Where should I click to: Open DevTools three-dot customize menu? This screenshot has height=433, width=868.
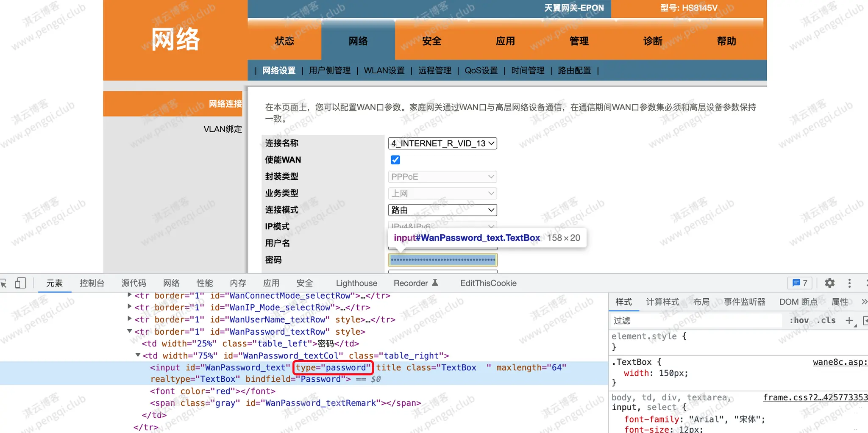point(849,283)
